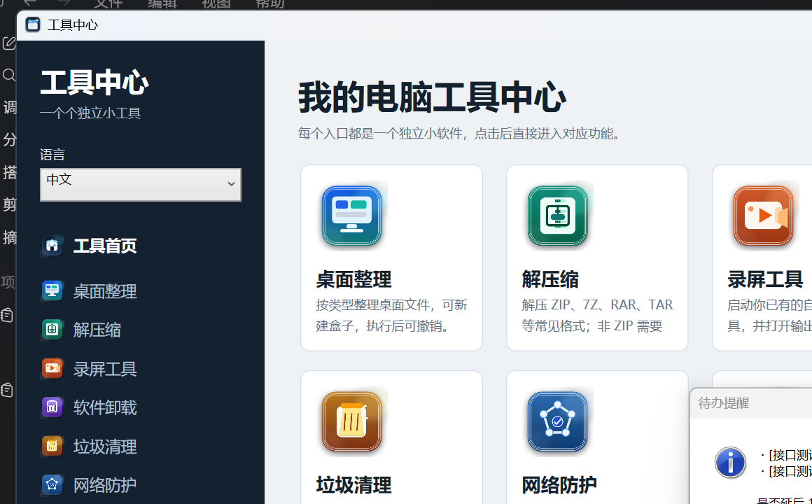Open the 桌面整理 card title
812x504 pixels.
click(x=353, y=279)
